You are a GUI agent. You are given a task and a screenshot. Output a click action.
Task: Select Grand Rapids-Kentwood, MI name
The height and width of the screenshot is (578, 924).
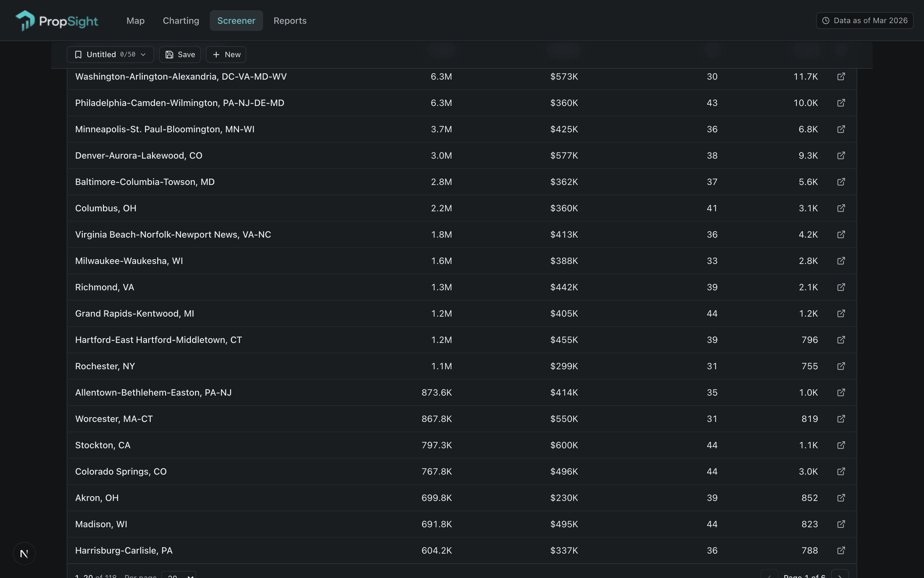point(134,313)
